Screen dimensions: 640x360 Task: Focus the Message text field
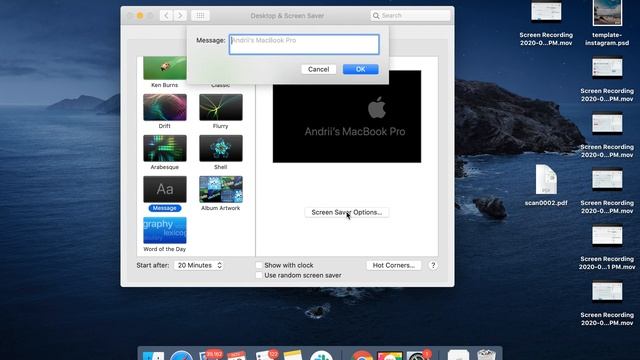(x=304, y=44)
